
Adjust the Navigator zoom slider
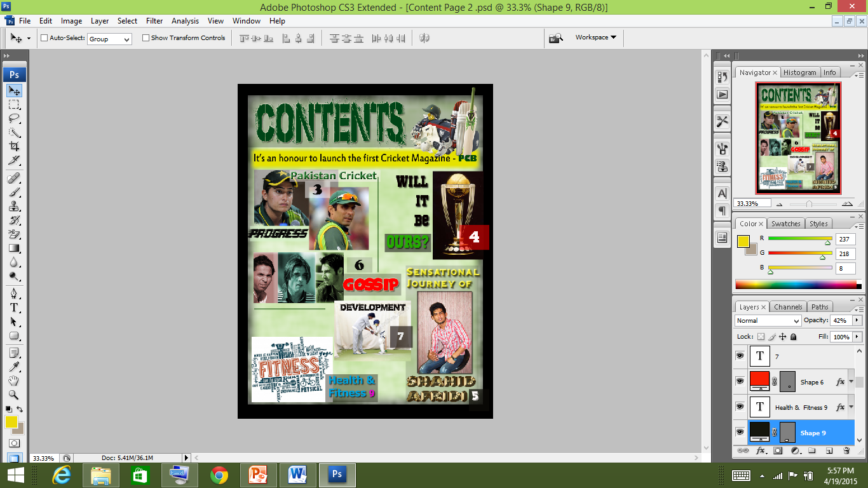[x=809, y=204]
